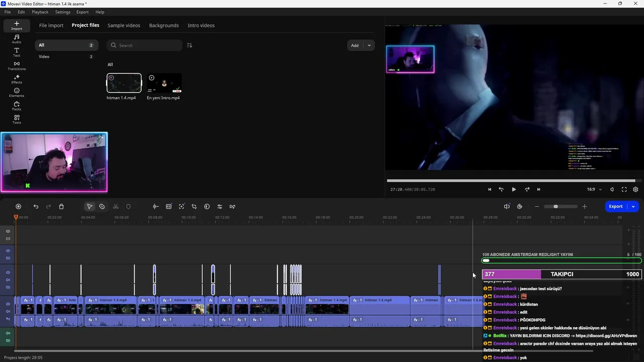Play the preview video

tap(514, 190)
